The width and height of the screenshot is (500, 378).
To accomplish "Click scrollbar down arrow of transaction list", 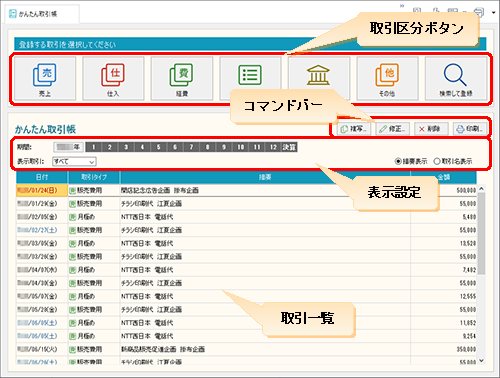I will [x=481, y=361].
